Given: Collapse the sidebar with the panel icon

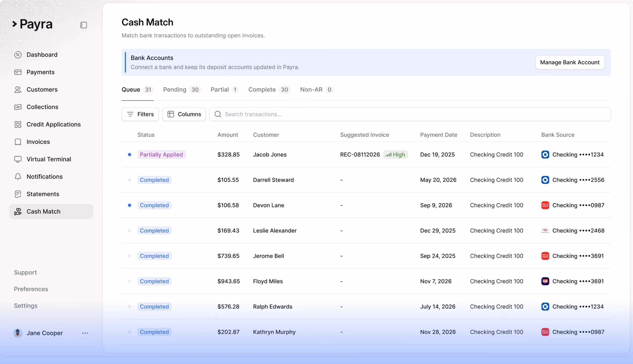Looking at the screenshot, I should click(84, 25).
